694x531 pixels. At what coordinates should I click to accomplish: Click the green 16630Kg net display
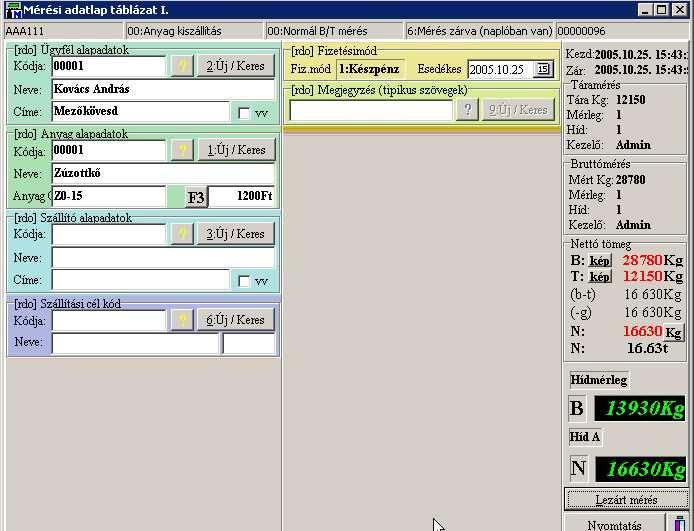[641, 469]
